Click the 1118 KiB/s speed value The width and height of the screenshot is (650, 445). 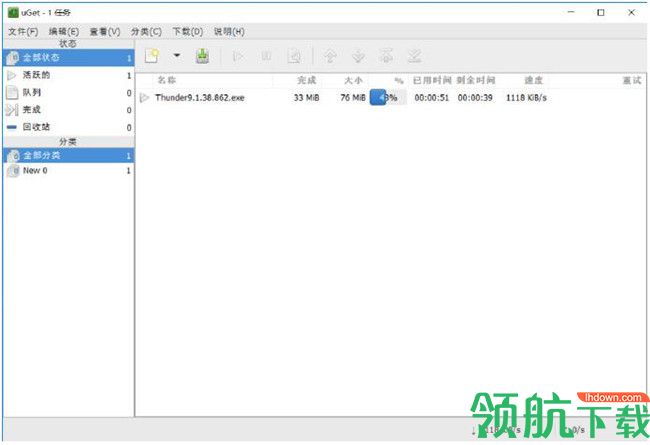(x=526, y=98)
